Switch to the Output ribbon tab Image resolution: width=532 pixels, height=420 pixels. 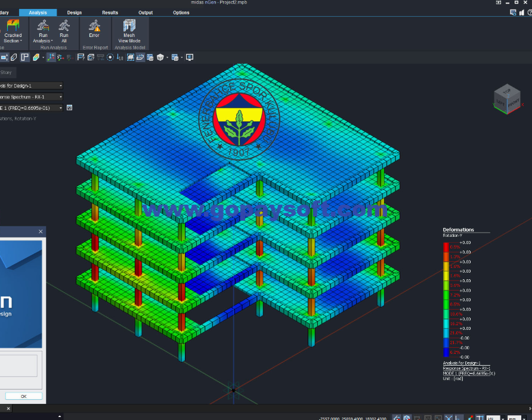tap(146, 13)
